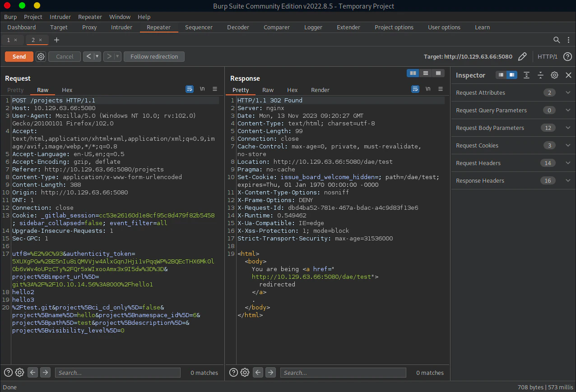Click Follow redirection
The image size is (576, 392).
tap(154, 56)
